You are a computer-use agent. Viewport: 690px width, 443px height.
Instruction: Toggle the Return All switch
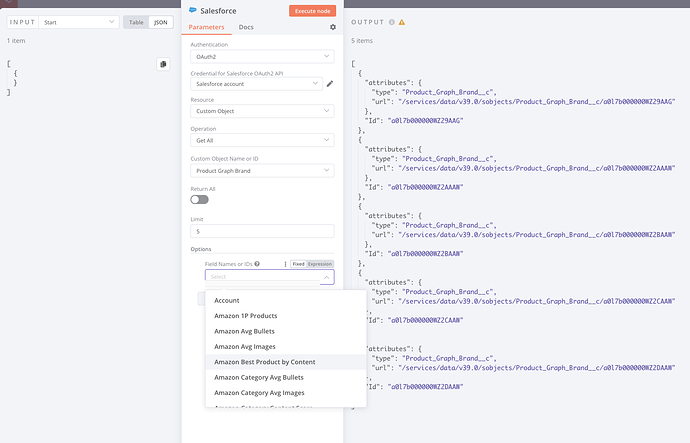pyautogui.click(x=199, y=199)
